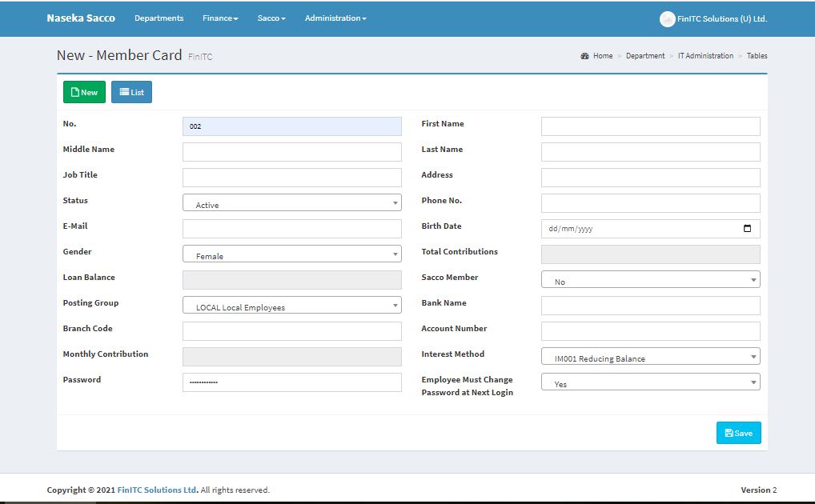Click the Naseka Sacco brand link

click(81, 18)
